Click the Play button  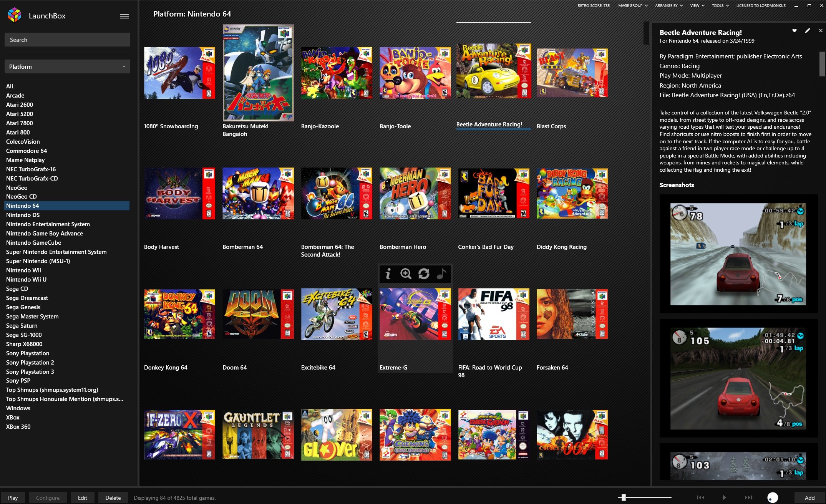(x=13, y=497)
